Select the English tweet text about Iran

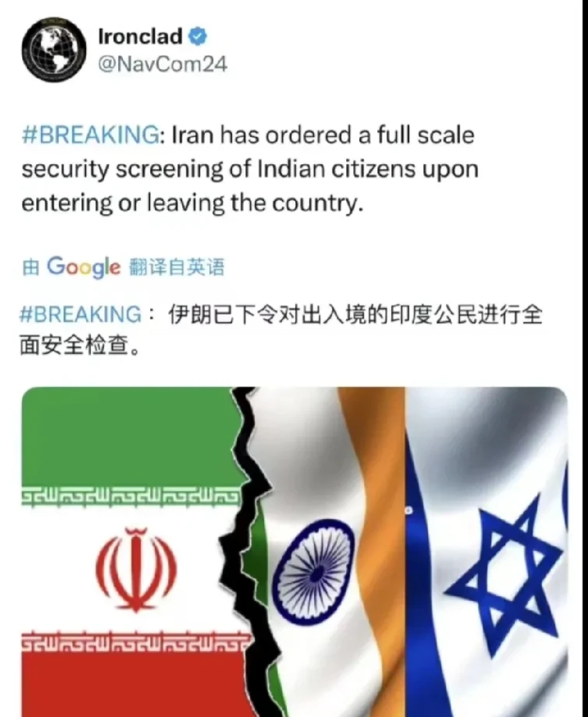250,169
